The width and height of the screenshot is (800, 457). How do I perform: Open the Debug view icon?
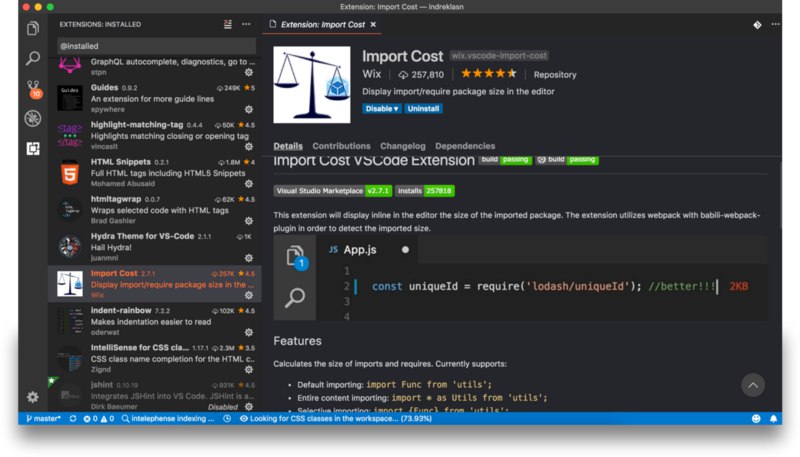coord(33,118)
